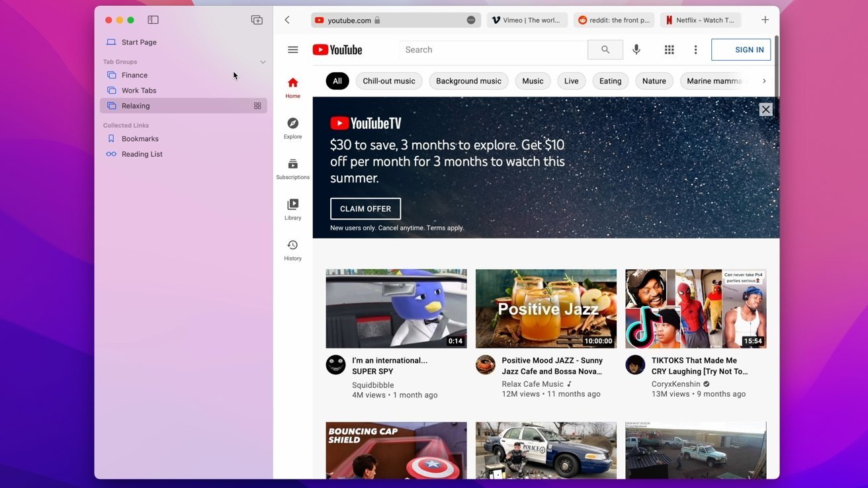The image size is (868, 488).
Task: Open YouTube settings three-dot menu
Action: pyautogui.click(x=695, y=50)
